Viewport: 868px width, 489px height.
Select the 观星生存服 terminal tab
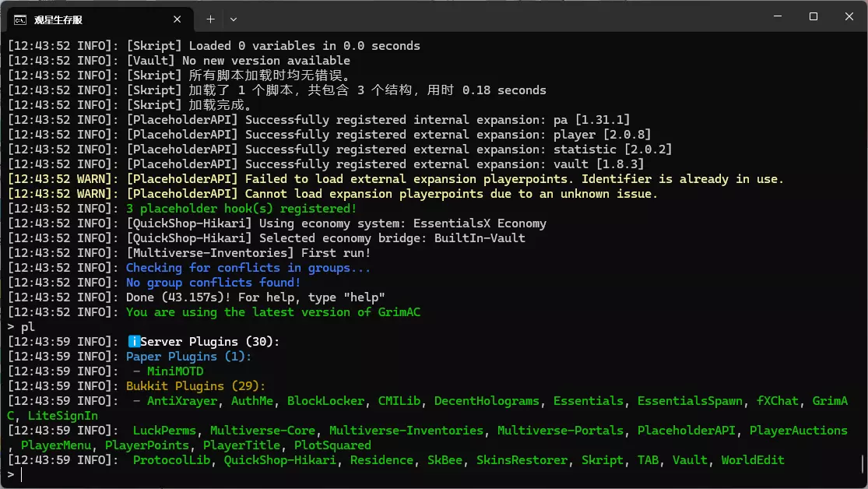click(100, 19)
